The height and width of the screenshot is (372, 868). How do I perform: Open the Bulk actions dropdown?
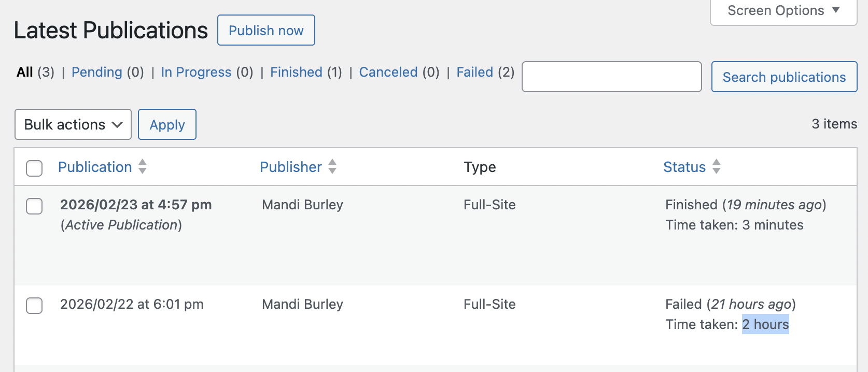pyautogui.click(x=73, y=124)
